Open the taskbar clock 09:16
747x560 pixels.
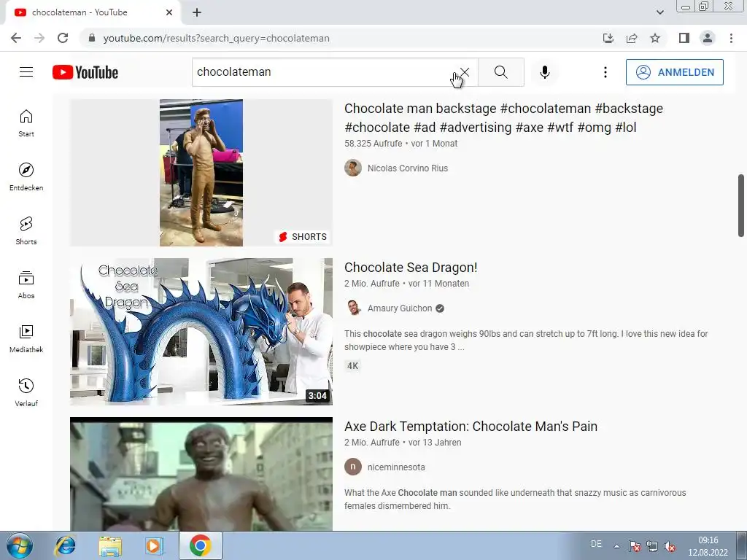click(x=708, y=546)
